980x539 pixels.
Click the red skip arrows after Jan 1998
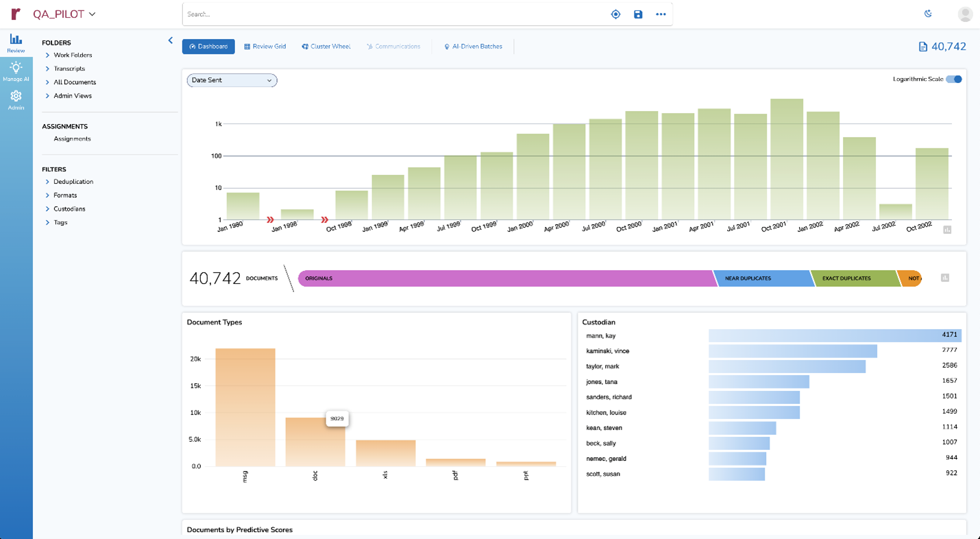[325, 219]
